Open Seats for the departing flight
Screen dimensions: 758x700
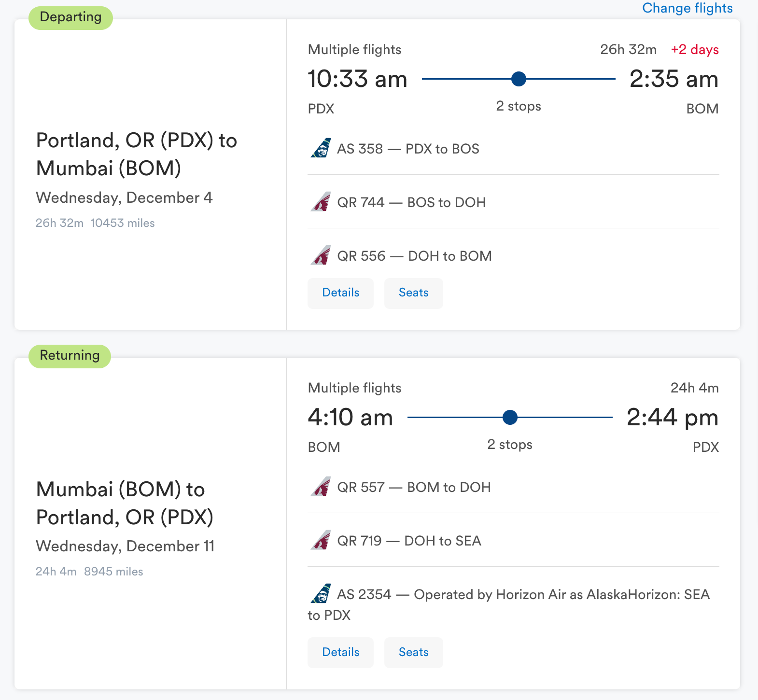point(413,293)
